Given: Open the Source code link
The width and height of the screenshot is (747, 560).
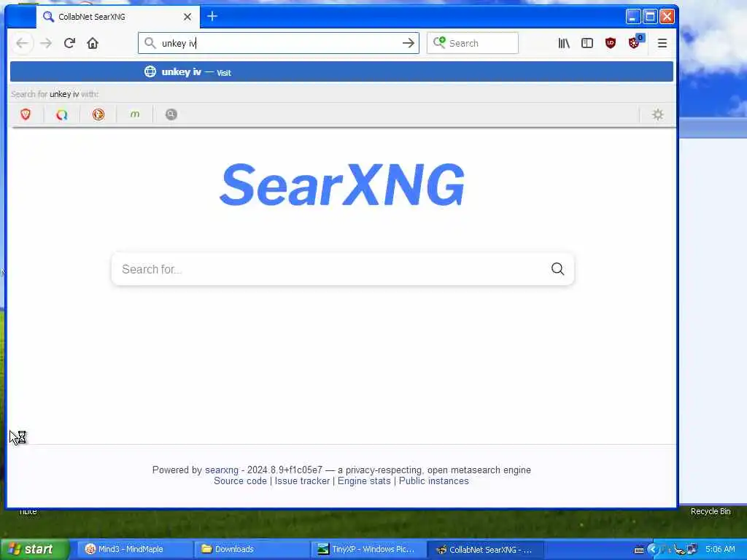Looking at the screenshot, I should coord(240,481).
